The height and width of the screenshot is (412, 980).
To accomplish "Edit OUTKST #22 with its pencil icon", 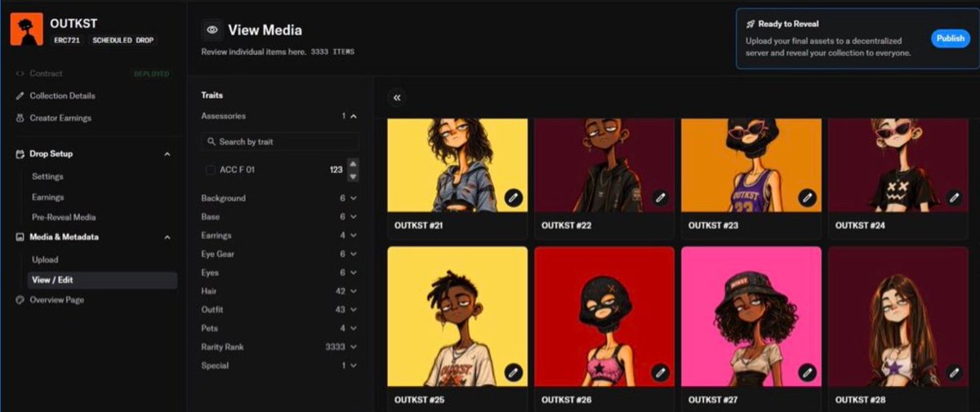I will pyautogui.click(x=660, y=197).
